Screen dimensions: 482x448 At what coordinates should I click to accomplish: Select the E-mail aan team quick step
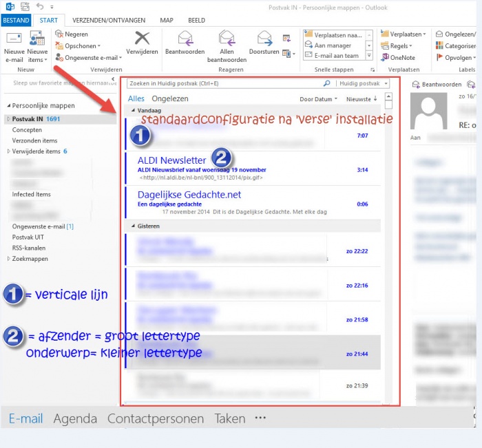point(334,56)
